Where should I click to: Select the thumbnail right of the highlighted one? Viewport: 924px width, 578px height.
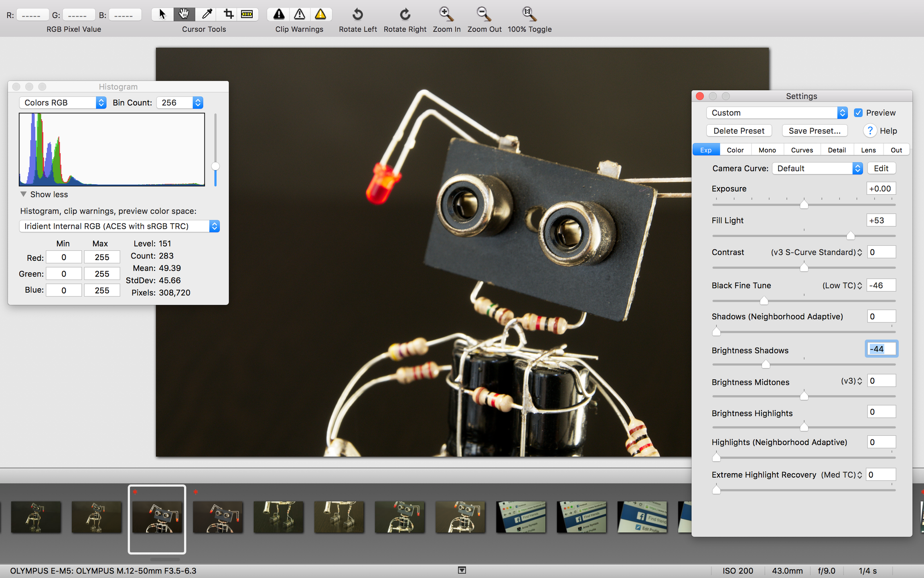pyautogui.click(x=218, y=517)
